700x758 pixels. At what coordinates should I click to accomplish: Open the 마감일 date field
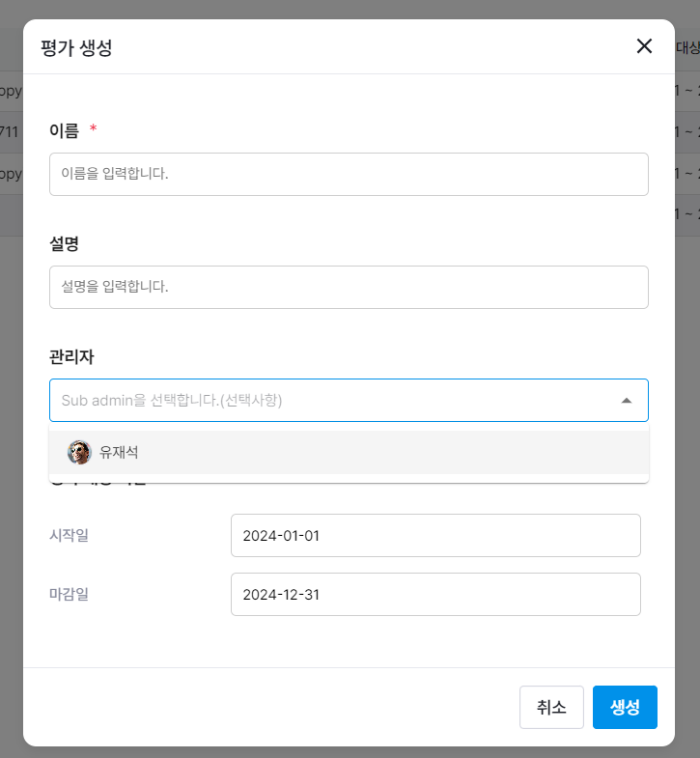click(x=435, y=594)
